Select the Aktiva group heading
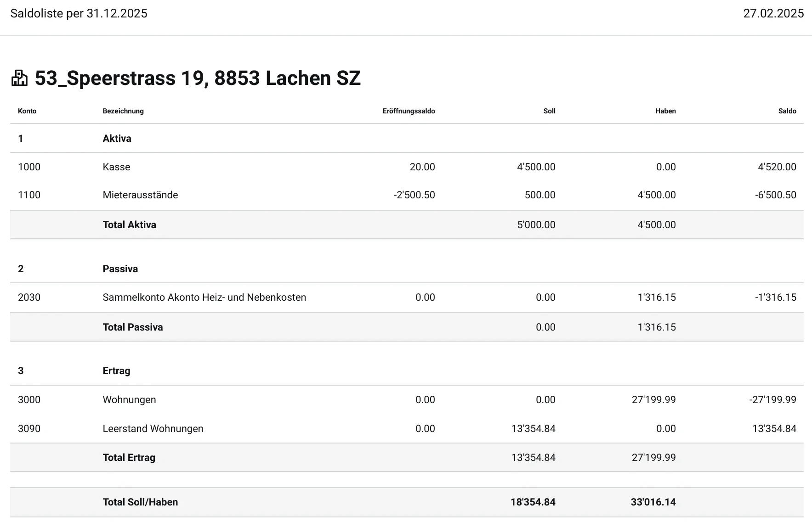812x522 pixels. tap(117, 139)
